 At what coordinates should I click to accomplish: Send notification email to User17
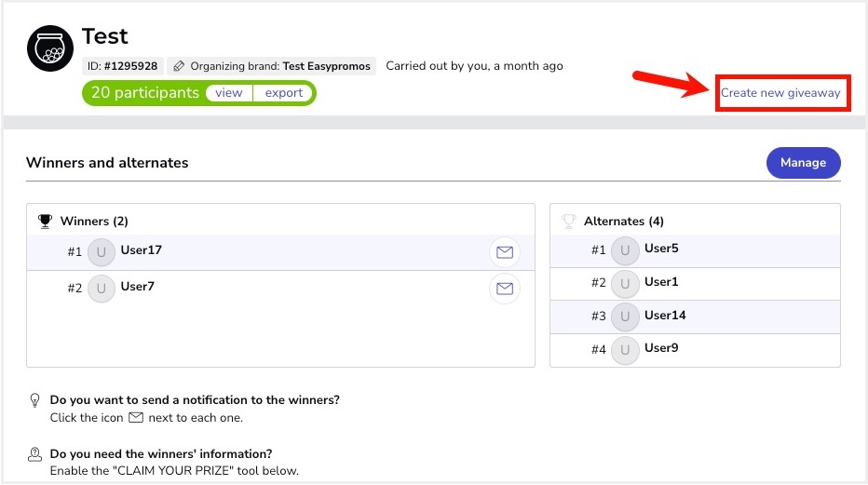504,252
